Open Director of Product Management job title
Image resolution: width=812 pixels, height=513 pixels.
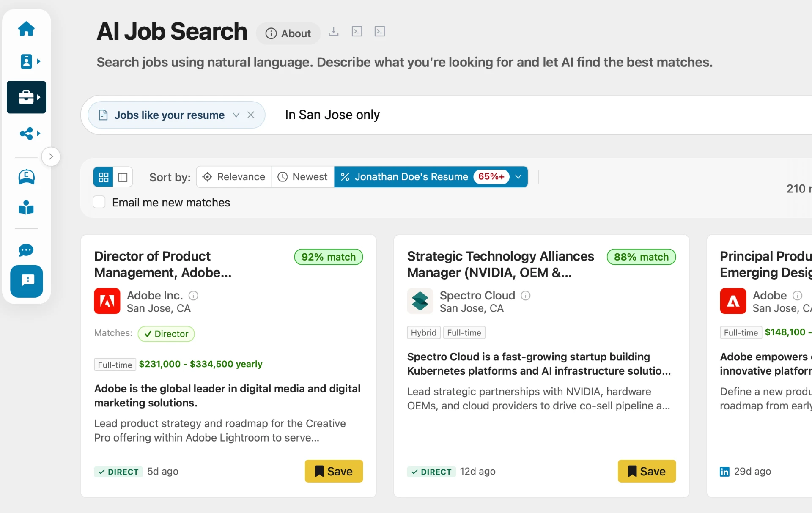coord(163,264)
